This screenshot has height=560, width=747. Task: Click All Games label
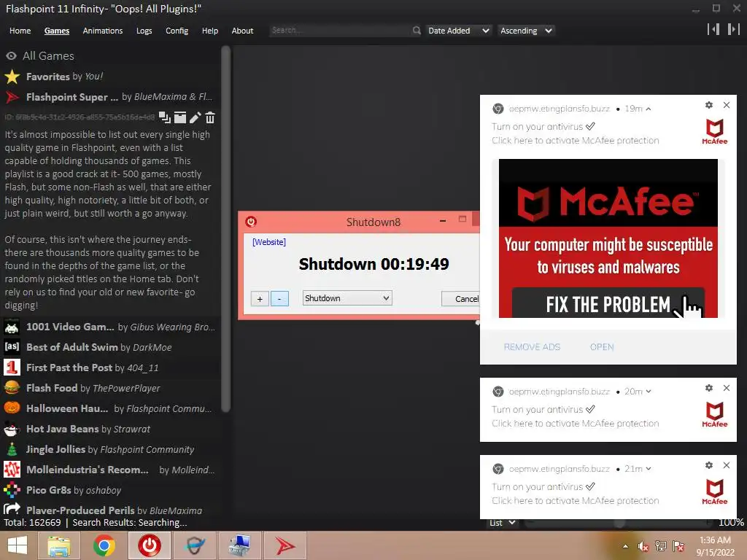pyautogui.click(x=49, y=55)
